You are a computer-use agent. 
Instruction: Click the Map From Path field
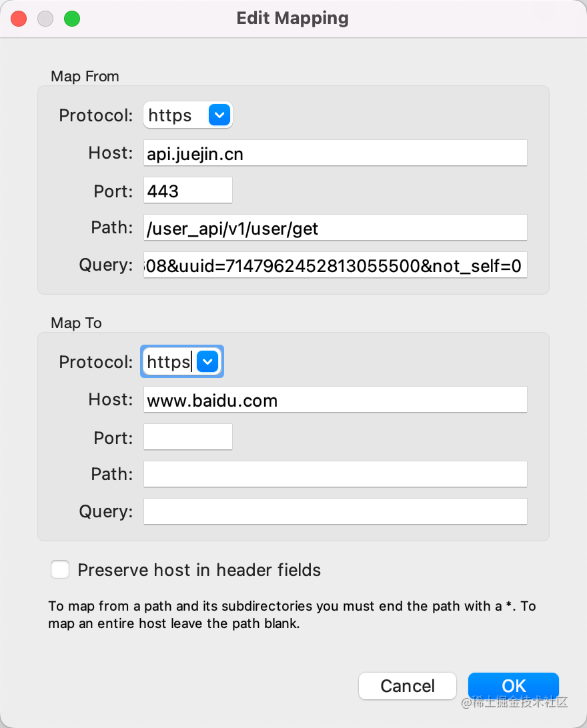click(x=336, y=227)
